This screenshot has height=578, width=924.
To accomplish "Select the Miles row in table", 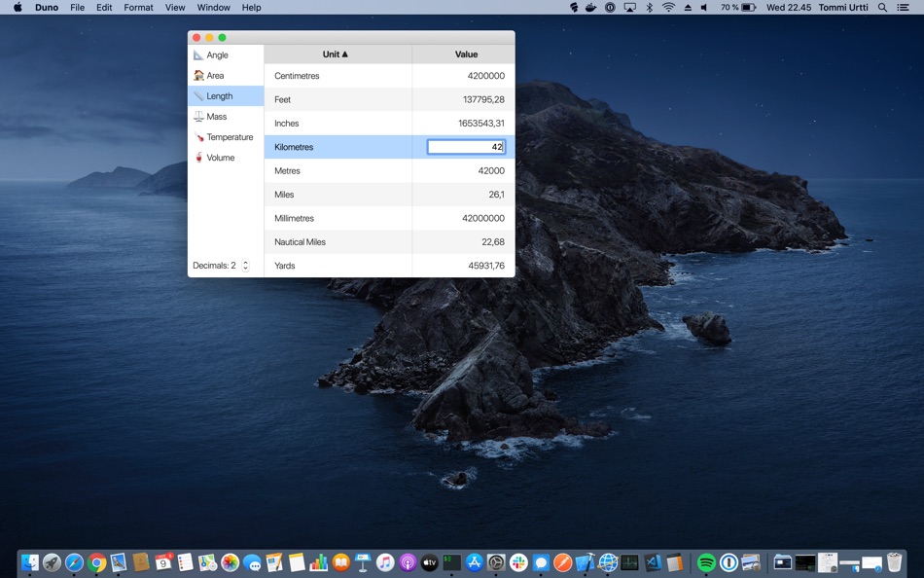I will [337, 195].
